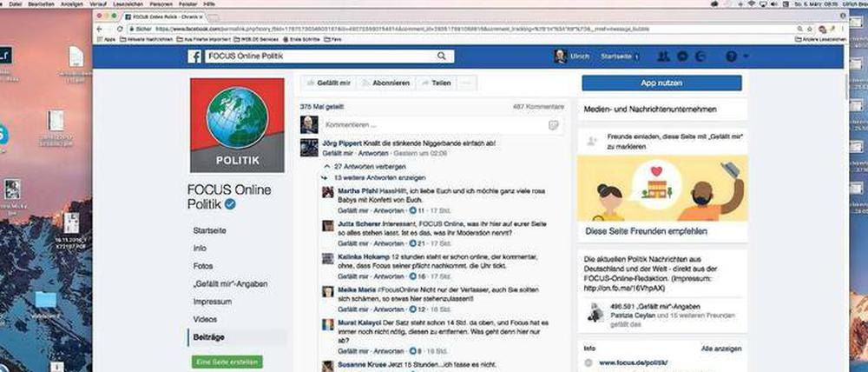The image size is (868, 372).
Task: Open the Favs bookmark folder
Action: (x=332, y=39)
